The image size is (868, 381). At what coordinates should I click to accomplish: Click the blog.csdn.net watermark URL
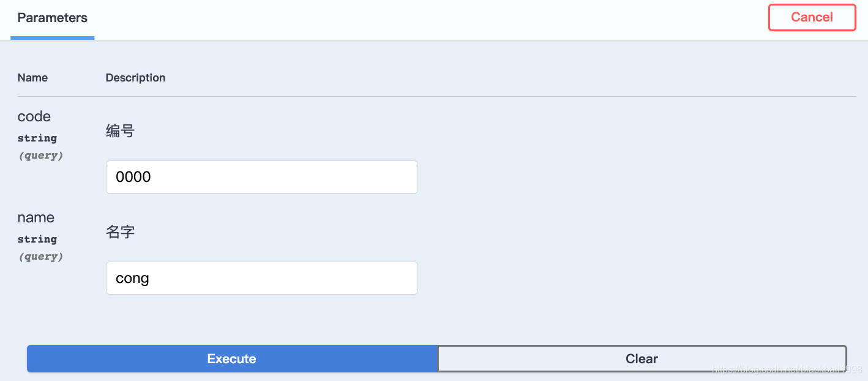pyautogui.click(x=787, y=369)
